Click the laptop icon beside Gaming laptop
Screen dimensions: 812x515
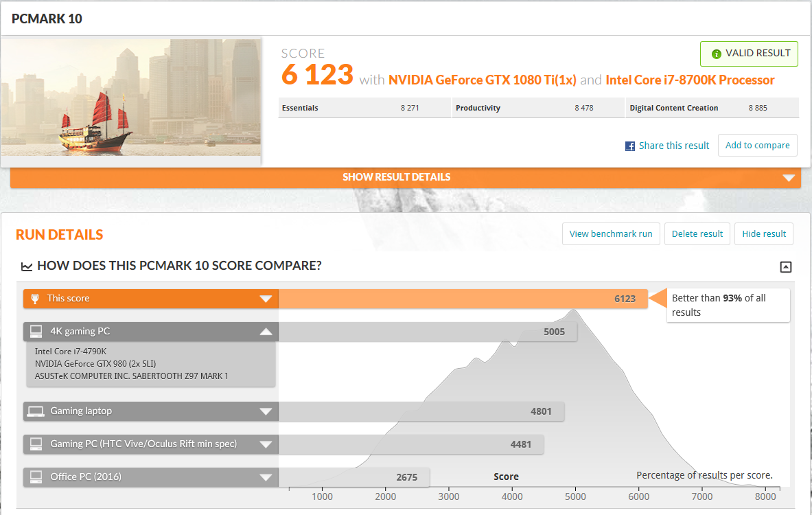pos(36,411)
